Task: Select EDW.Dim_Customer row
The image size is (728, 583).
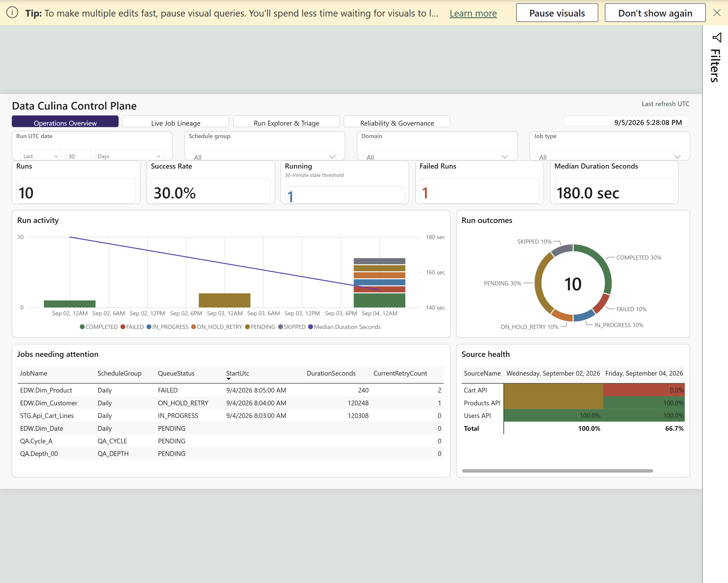Action: pyautogui.click(x=231, y=403)
